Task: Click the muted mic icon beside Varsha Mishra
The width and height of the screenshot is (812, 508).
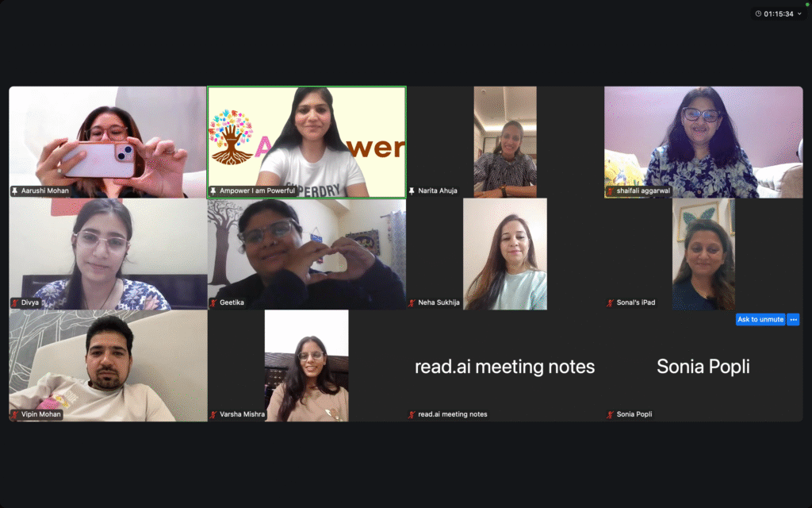Action: (213, 414)
